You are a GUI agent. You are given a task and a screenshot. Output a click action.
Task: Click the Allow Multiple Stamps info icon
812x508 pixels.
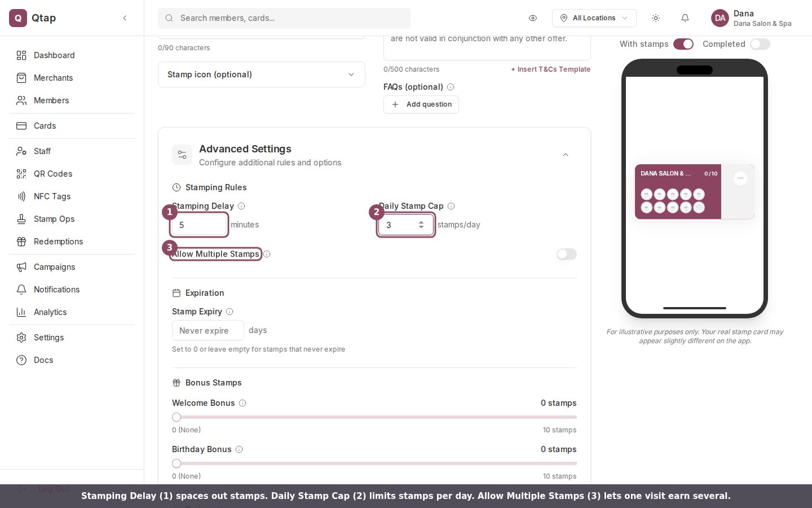(x=267, y=254)
